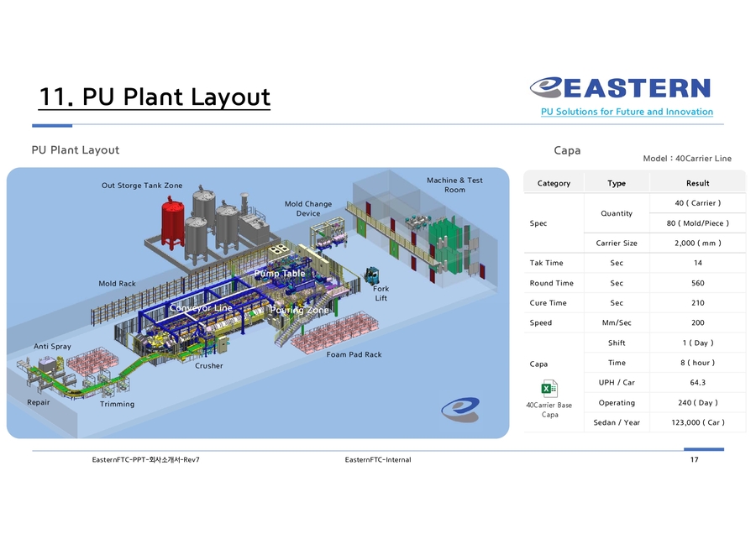The image size is (756, 534).
Task: Click the 11. PU Plant Layout title
Action: point(155,97)
